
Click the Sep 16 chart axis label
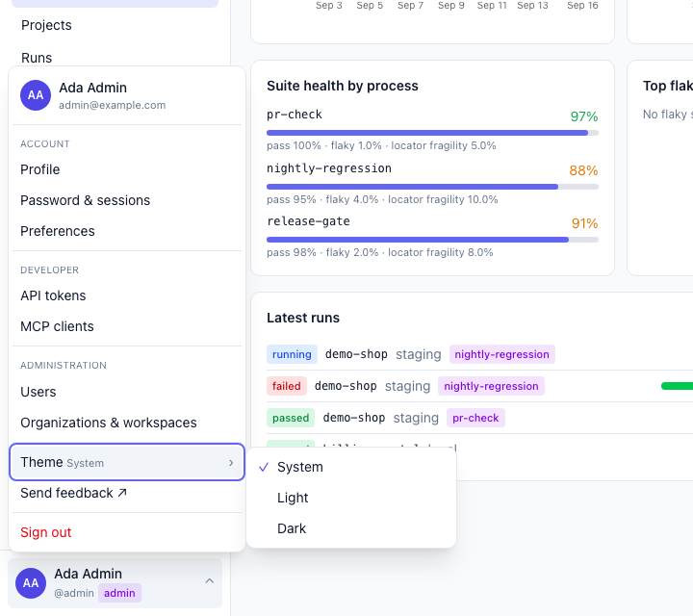pyautogui.click(x=582, y=6)
